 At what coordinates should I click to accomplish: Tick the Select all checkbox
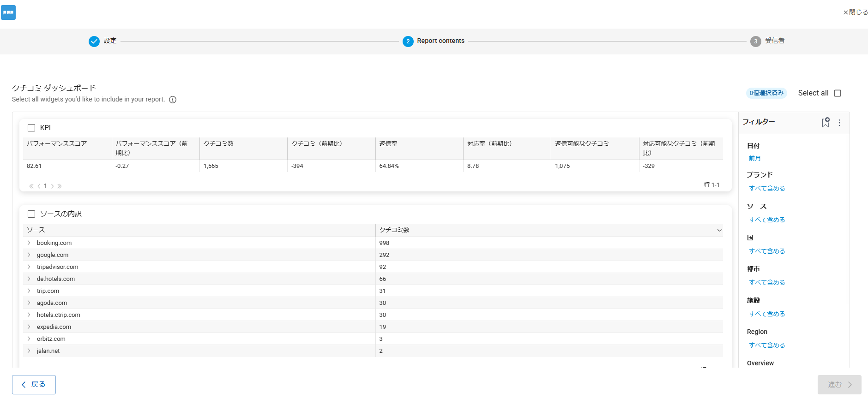(838, 93)
